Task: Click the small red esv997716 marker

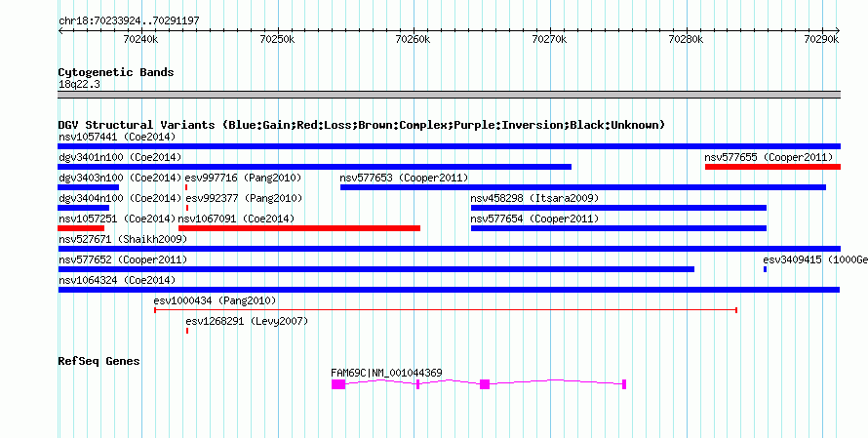Action: tap(186, 187)
